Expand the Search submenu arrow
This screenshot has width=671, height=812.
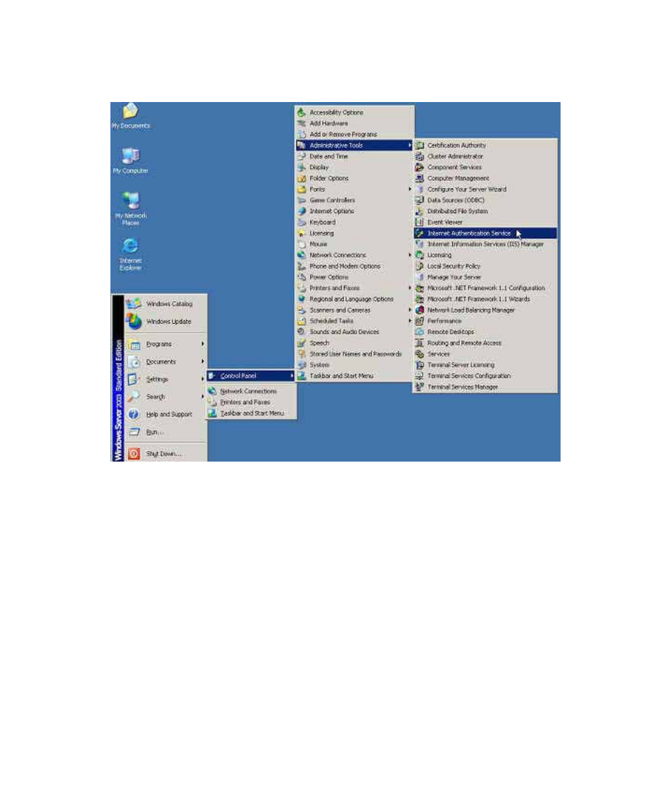[203, 397]
